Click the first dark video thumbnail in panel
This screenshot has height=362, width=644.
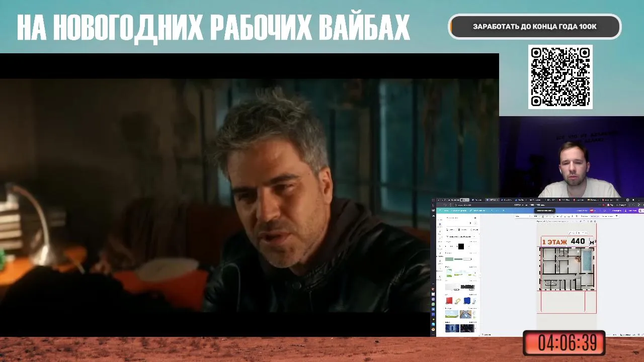(x=452, y=328)
